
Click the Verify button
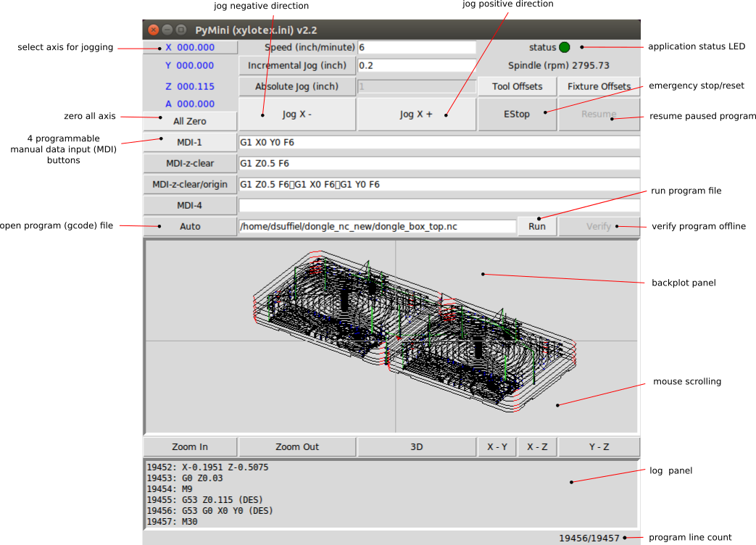coord(599,227)
